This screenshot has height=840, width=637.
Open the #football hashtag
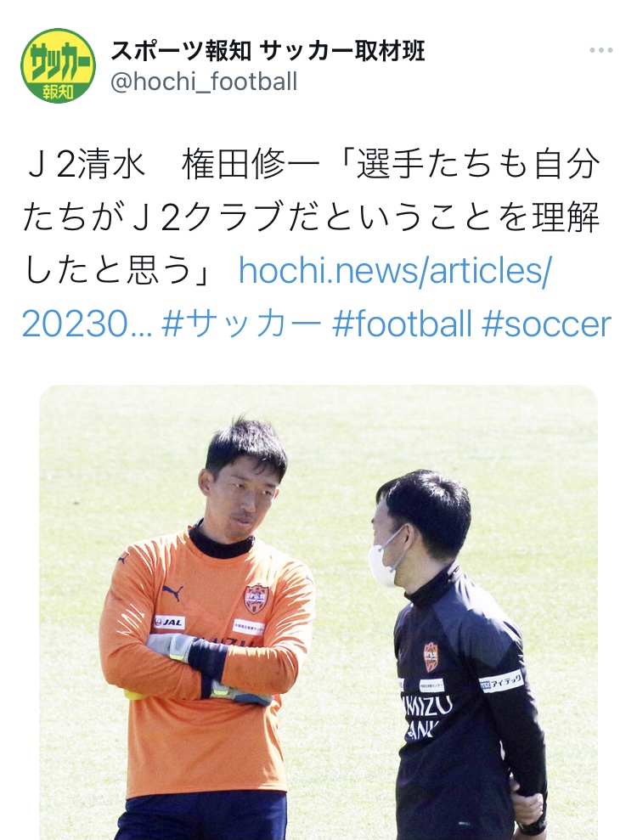click(402, 324)
